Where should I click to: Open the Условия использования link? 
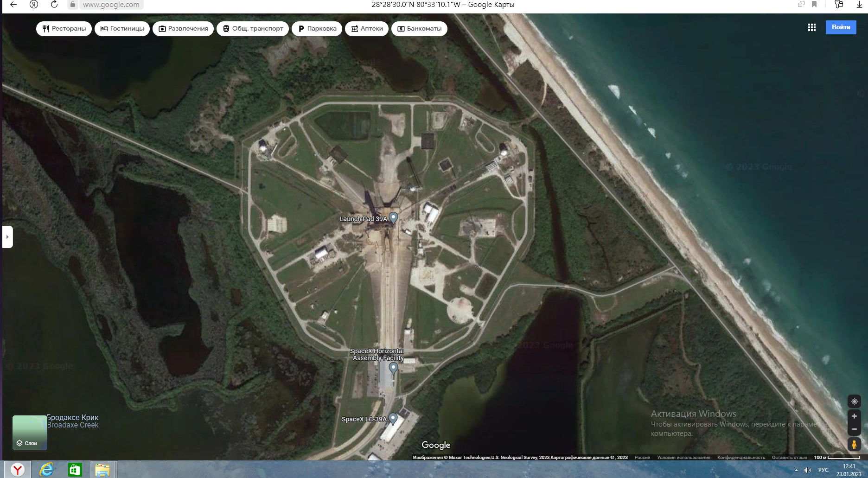click(683, 458)
